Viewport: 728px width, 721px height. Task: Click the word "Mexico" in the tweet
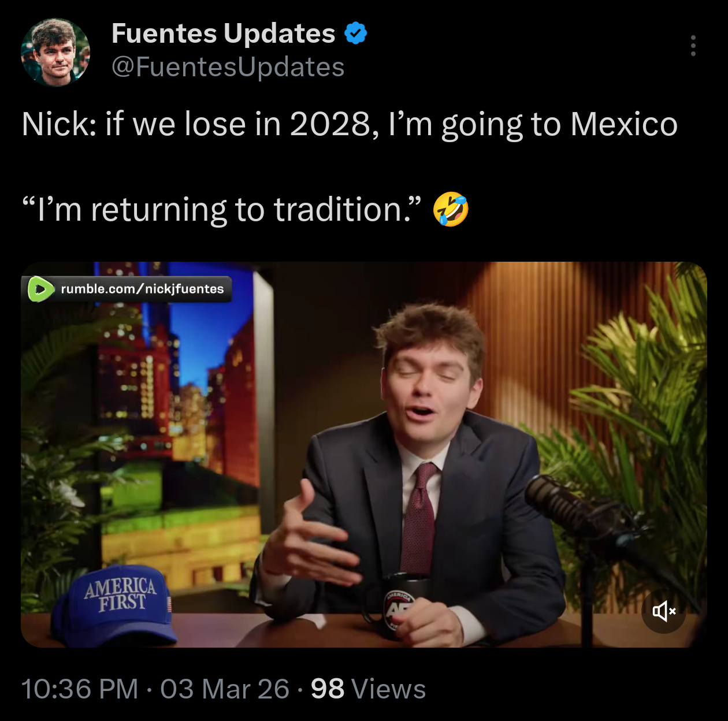tap(624, 124)
